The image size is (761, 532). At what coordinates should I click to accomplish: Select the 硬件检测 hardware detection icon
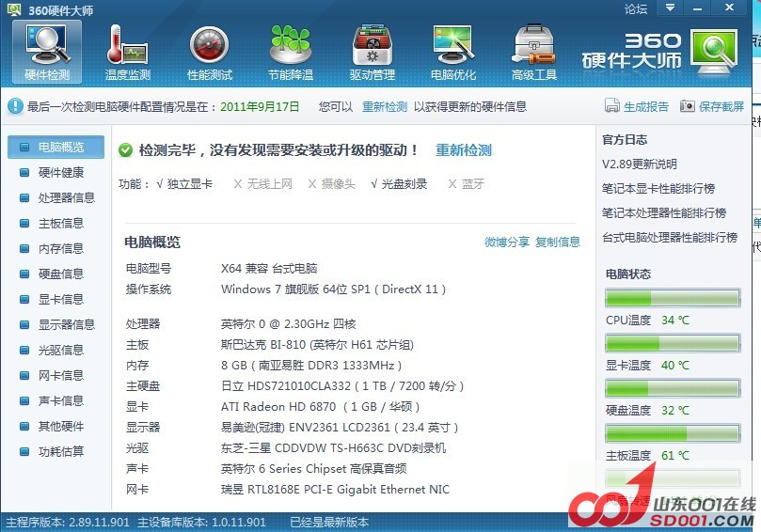47,52
